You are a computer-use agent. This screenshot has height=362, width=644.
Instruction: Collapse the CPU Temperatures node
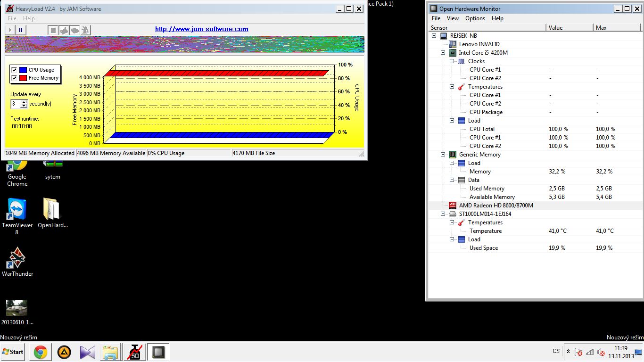(x=452, y=87)
